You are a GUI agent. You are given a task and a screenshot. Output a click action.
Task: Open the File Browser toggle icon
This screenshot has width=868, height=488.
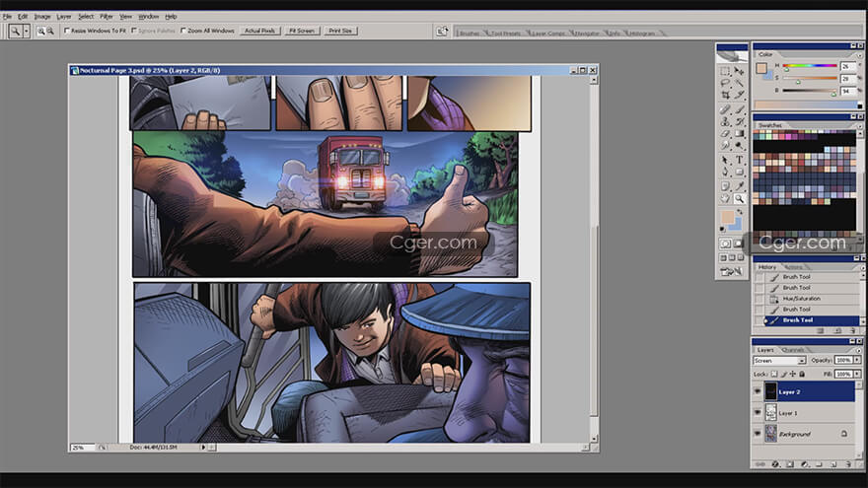(442, 32)
